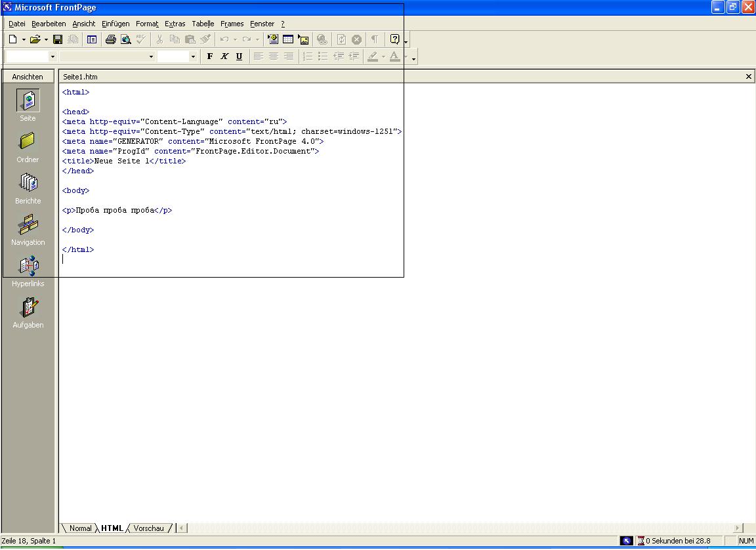The image size is (756, 550).
Task: Close Seite1.htm with the X button
Action: pyautogui.click(x=748, y=77)
